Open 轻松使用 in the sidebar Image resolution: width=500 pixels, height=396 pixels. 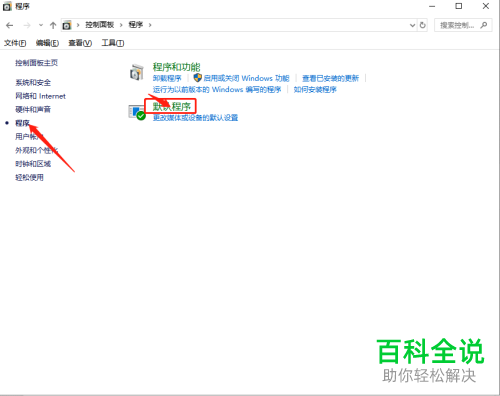pyautogui.click(x=29, y=177)
